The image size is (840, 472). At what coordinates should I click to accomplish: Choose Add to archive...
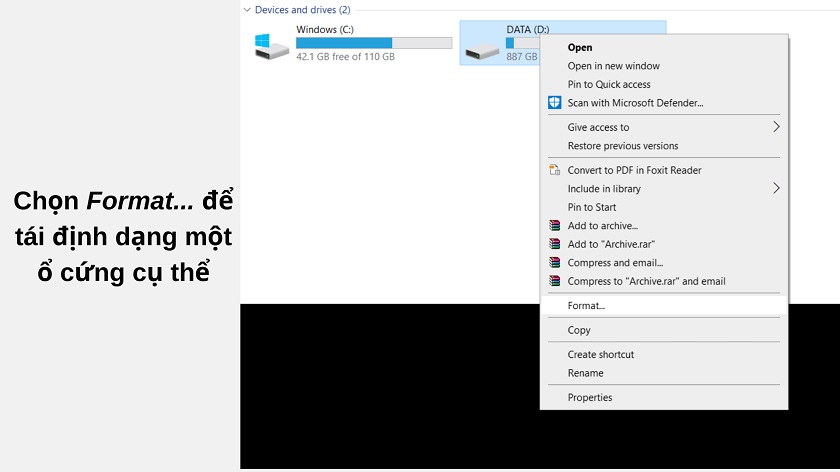coord(664,226)
